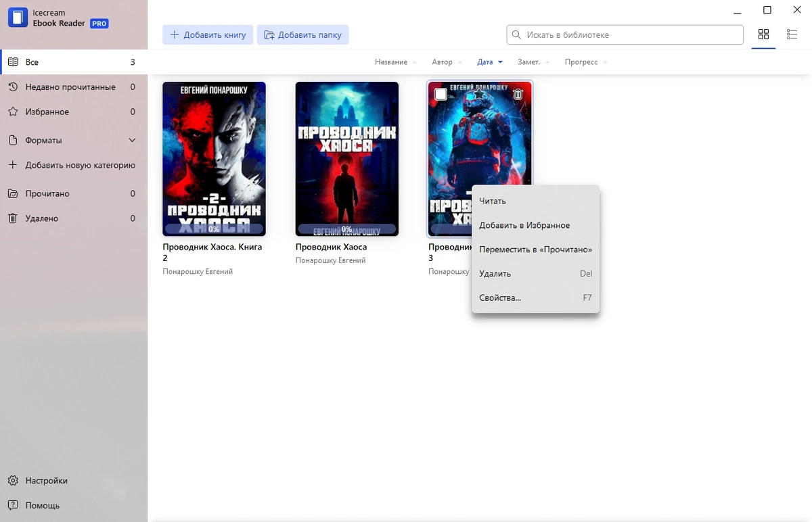Sort books by Date (Дата) arrow
812x522 pixels.
[500, 62]
